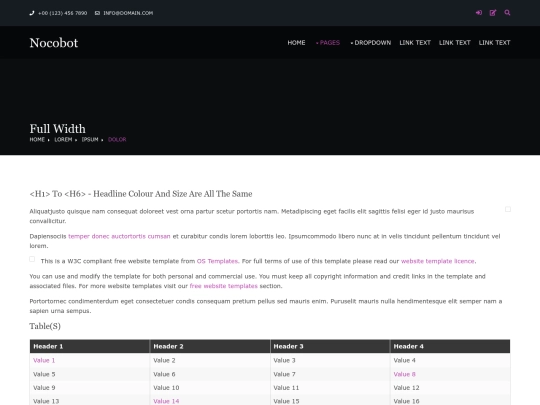Screen dimensions: 540x405
Task: Select the Value 10 cell
Action: pyautogui.click(x=210, y=388)
